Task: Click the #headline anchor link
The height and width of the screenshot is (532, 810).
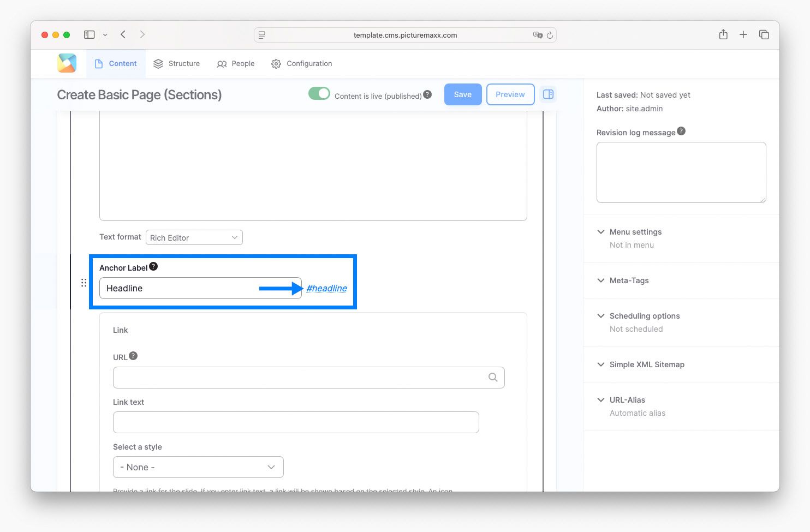Action: pyautogui.click(x=326, y=288)
